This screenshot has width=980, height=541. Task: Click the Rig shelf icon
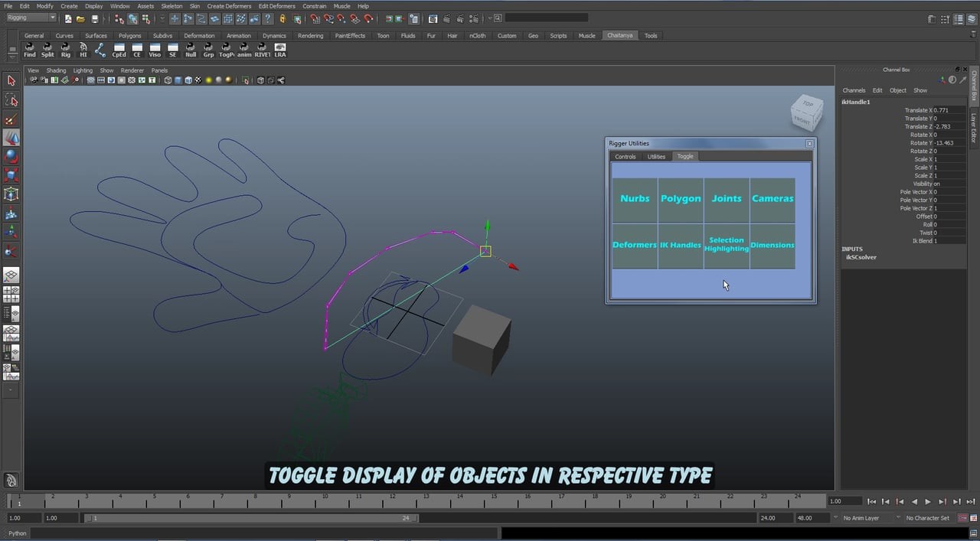[65, 52]
